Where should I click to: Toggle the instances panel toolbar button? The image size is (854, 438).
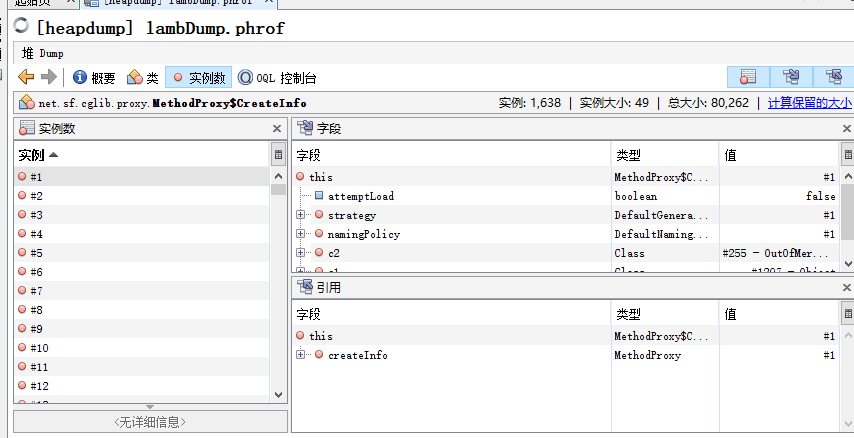(x=748, y=77)
